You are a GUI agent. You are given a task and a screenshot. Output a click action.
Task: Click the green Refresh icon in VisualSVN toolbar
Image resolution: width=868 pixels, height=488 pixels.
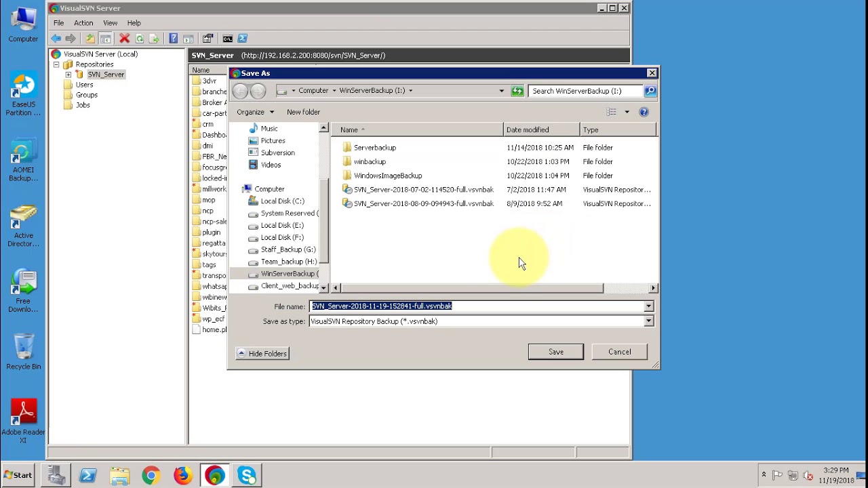[x=140, y=39]
